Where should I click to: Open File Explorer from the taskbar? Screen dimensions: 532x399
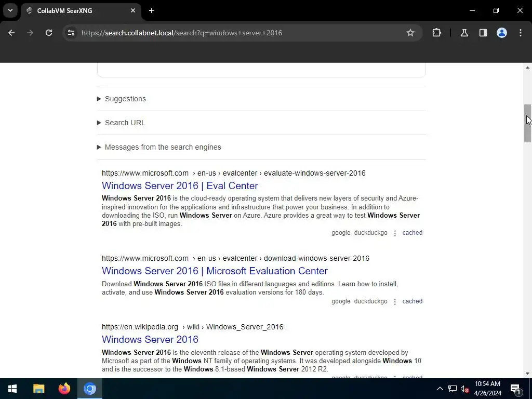click(38, 389)
